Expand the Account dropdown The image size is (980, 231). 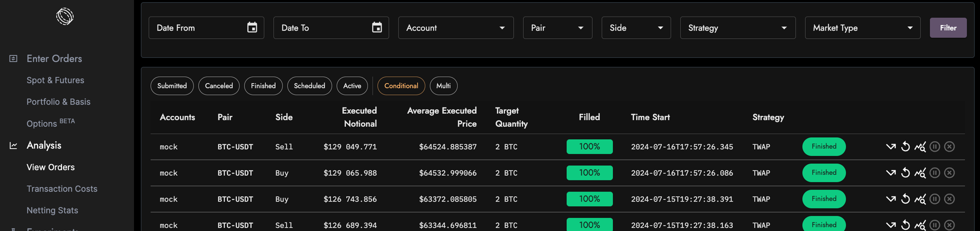coord(456,28)
